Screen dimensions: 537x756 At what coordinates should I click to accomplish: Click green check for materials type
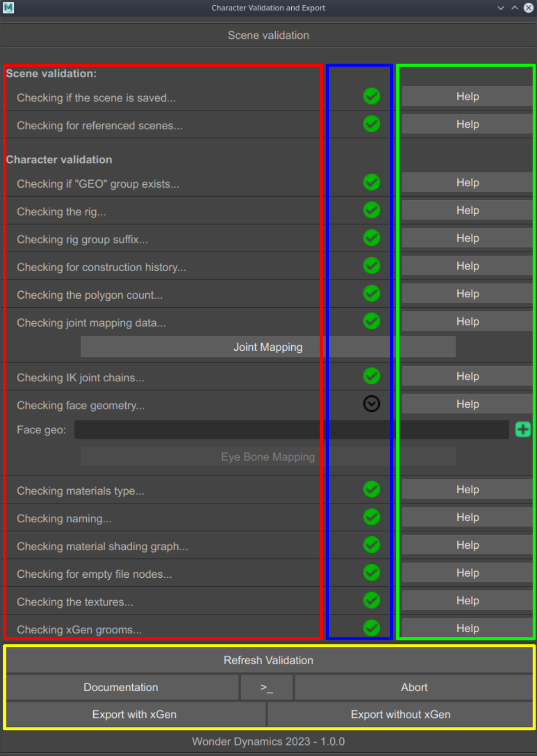[371, 489]
